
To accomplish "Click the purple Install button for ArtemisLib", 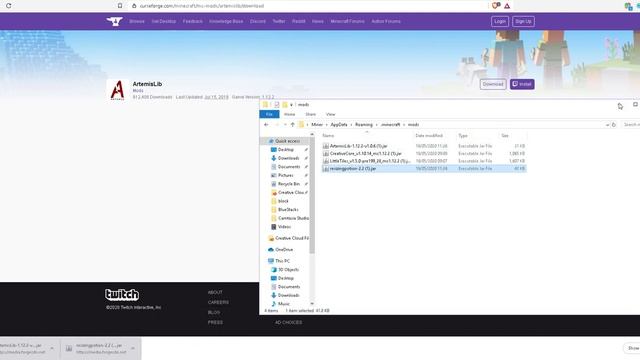I will [522, 84].
